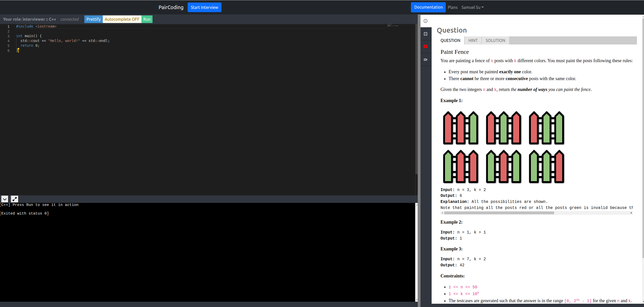The image size is (644, 307).
Task: Collapse the terminal with the chevron icon
Action: [x=5, y=199]
